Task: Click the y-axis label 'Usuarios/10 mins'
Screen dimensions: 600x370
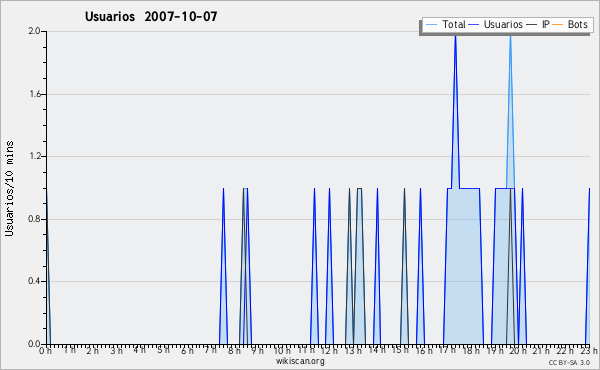Action: click(9, 189)
